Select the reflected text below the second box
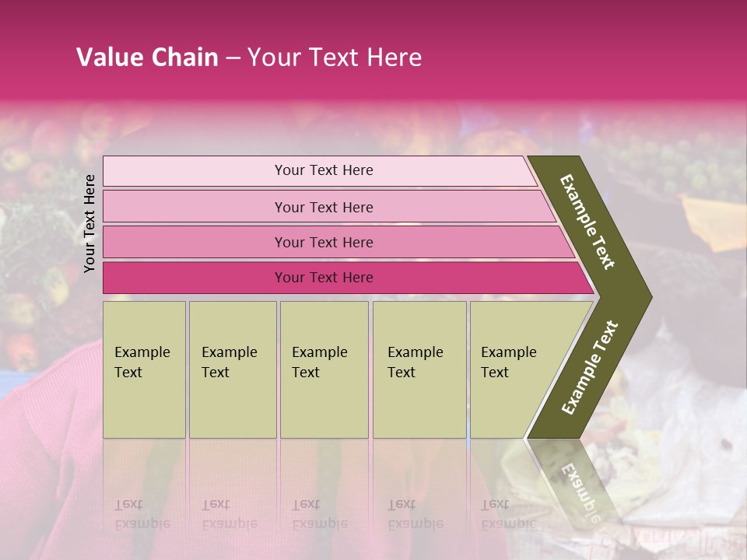747x560 pixels. (230, 513)
